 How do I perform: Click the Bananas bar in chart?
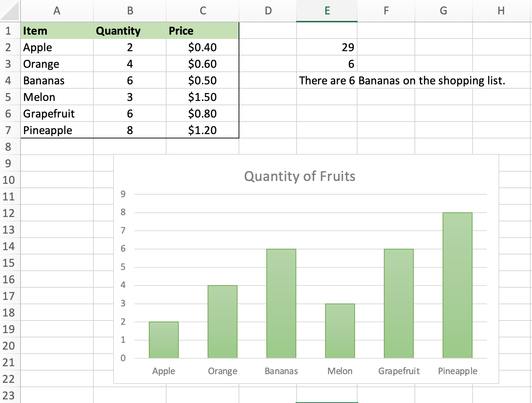tap(281, 303)
